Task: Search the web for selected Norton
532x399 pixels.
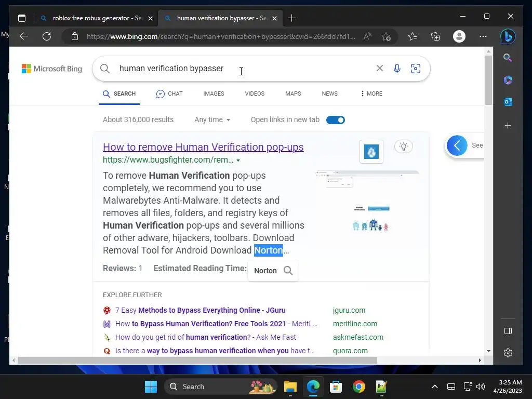Action: point(273,270)
